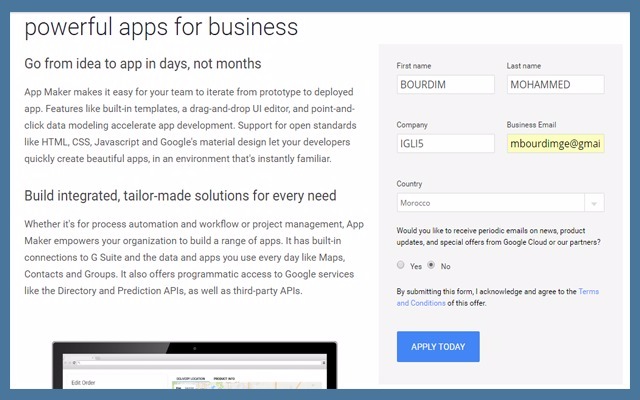The width and height of the screenshot is (640, 400).
Task: Click the Country dropdown arrow icon
Action: (593, 202)
